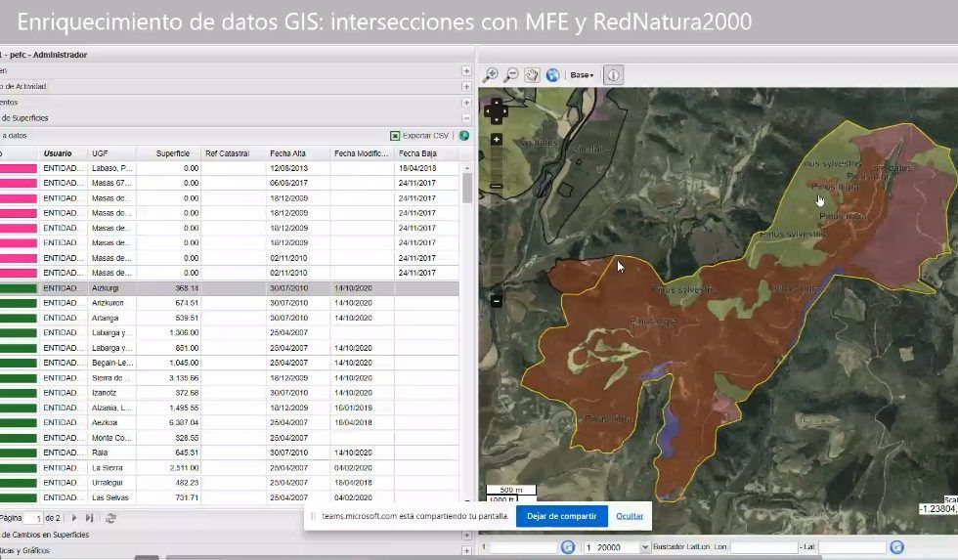Viewport: 958px width, 560px height.
Task: Click Fecha Baja value 18/04/2018
Action: pos(417,168)
